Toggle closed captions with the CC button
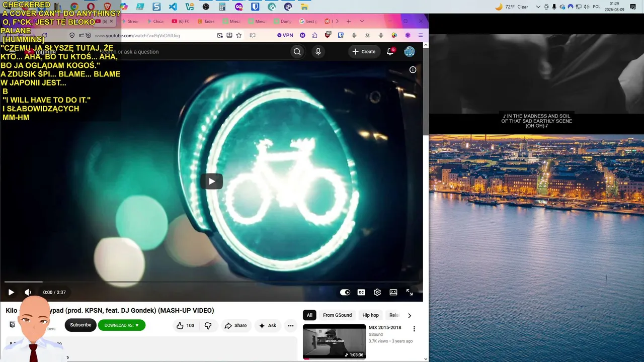 (361, 292)
